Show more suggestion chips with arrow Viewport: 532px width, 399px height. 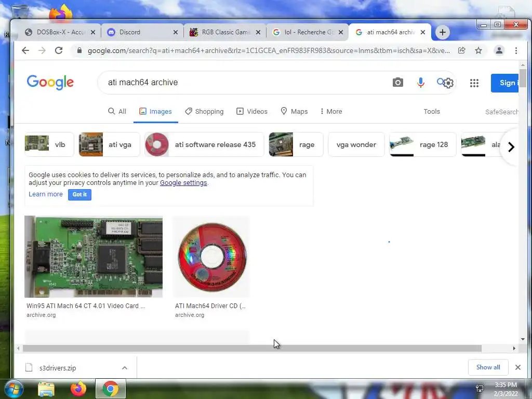click(x=511, y=147)
